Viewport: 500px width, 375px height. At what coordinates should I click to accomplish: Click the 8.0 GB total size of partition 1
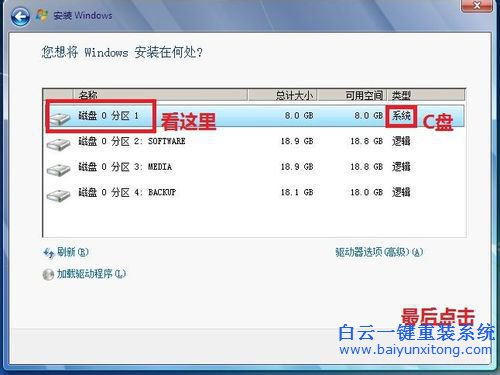[x=299, y=116]
